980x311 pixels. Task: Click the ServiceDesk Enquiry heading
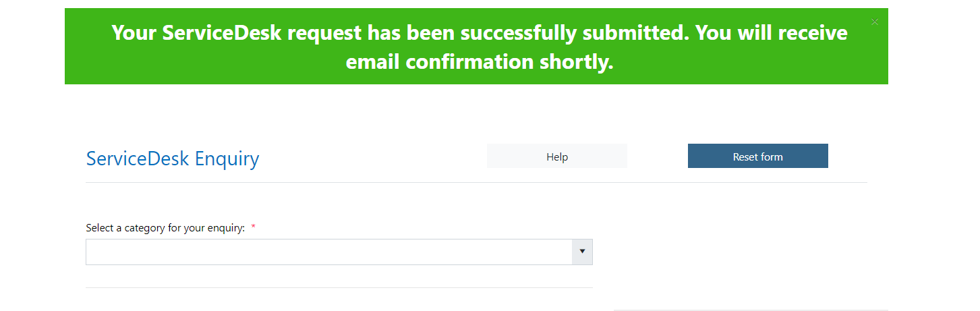point(172,159)
